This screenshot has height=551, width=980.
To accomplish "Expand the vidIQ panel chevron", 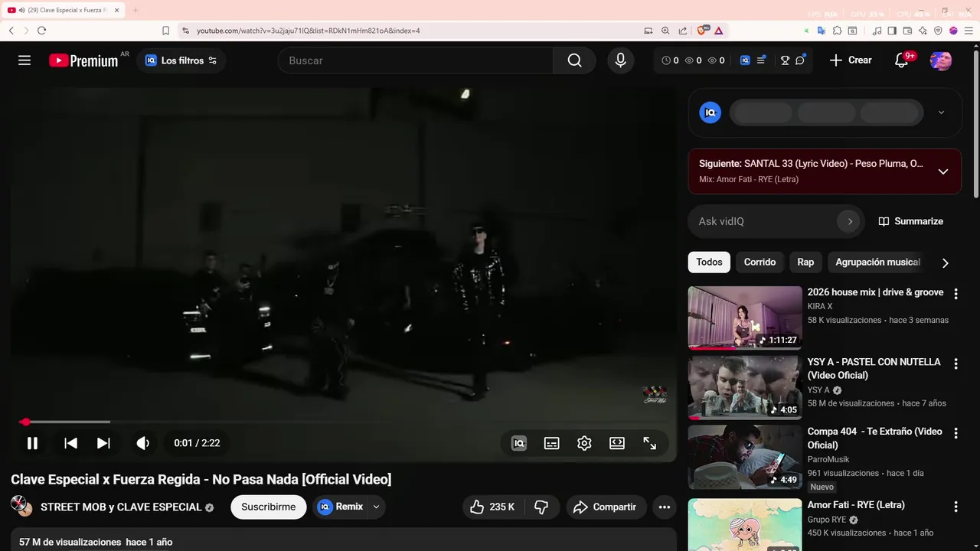I will pyautogui.click(x=941, y=112).
